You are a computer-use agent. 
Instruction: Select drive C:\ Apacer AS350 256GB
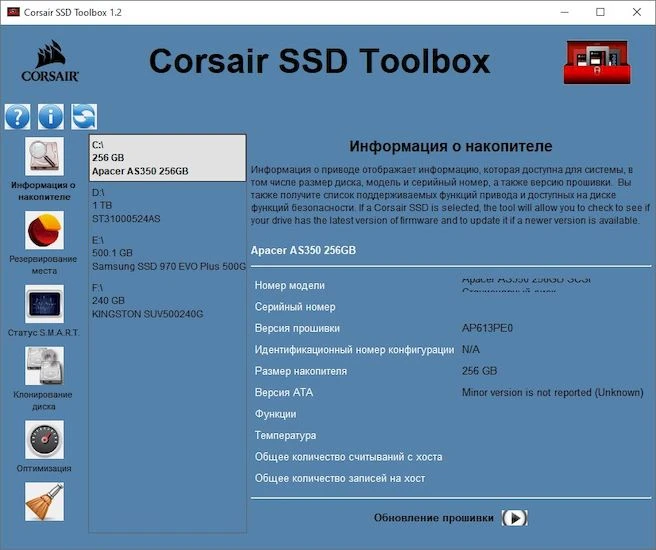pos(167,157)
